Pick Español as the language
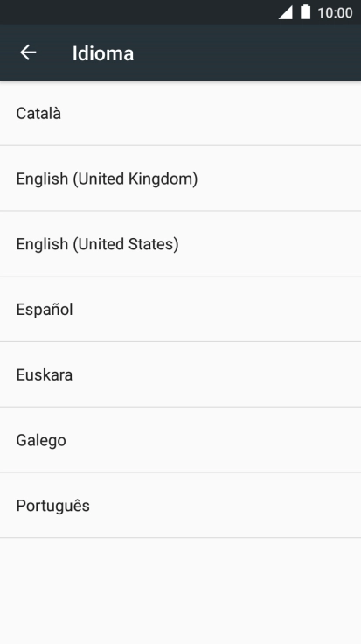 click(180, 309)
